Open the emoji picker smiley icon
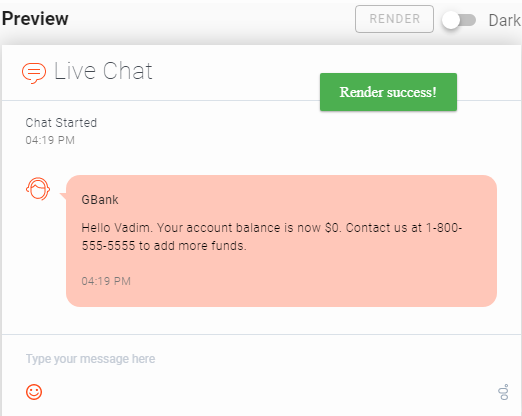522x416 pixels. click(34, 392)
